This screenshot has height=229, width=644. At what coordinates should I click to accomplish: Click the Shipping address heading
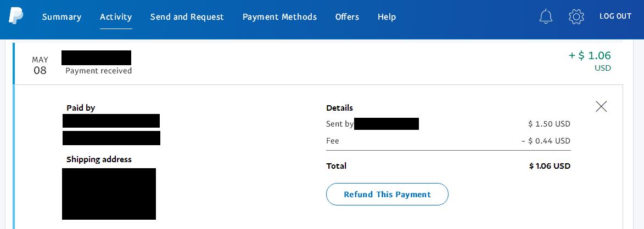tap(99, 159)
